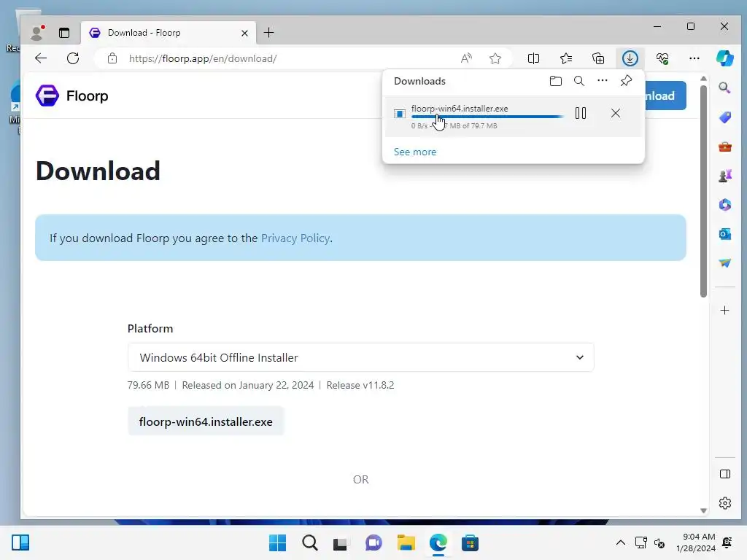Click the browser Back arrow
This screenshot has width=747, height=560.
tap(41, 58)
